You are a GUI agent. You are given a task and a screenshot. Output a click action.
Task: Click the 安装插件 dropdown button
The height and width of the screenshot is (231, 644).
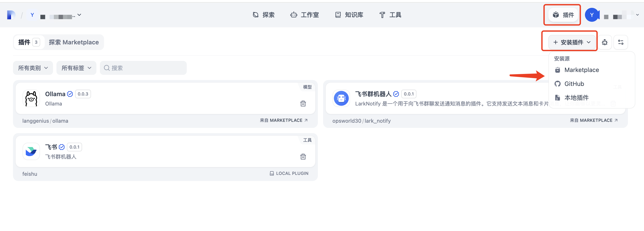[572, 42]
